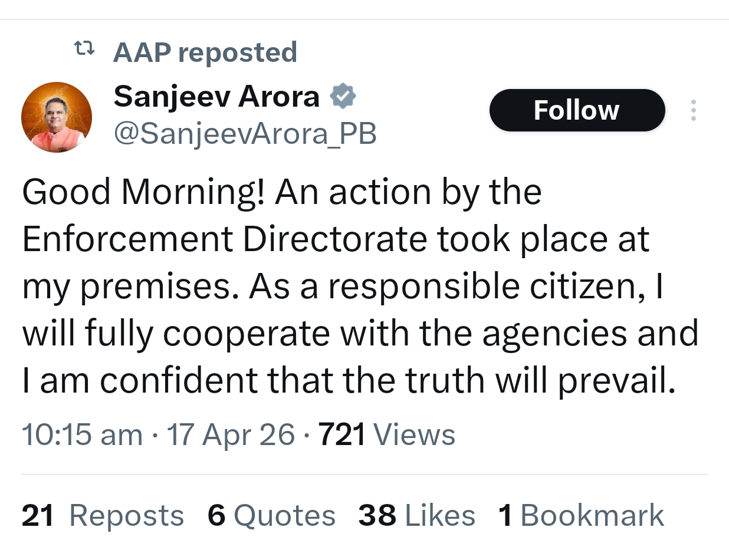View the 721 Views count

[387, 436]
